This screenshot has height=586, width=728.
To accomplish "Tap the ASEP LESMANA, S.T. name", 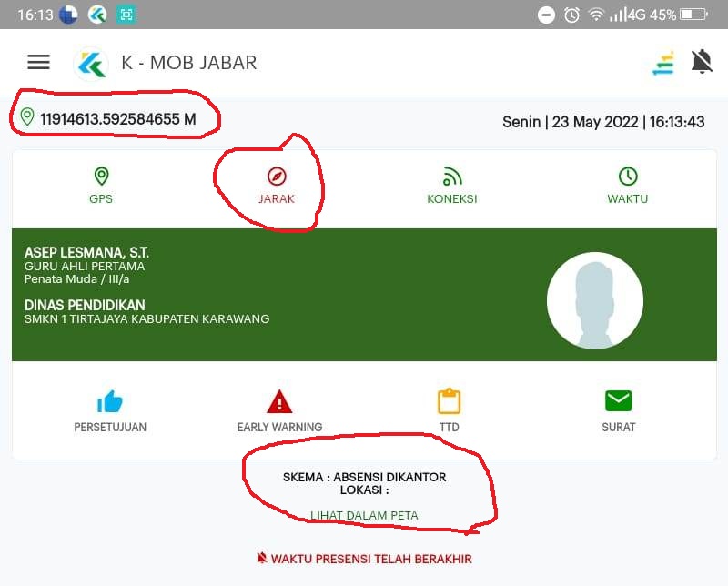I will click(86, 253).
